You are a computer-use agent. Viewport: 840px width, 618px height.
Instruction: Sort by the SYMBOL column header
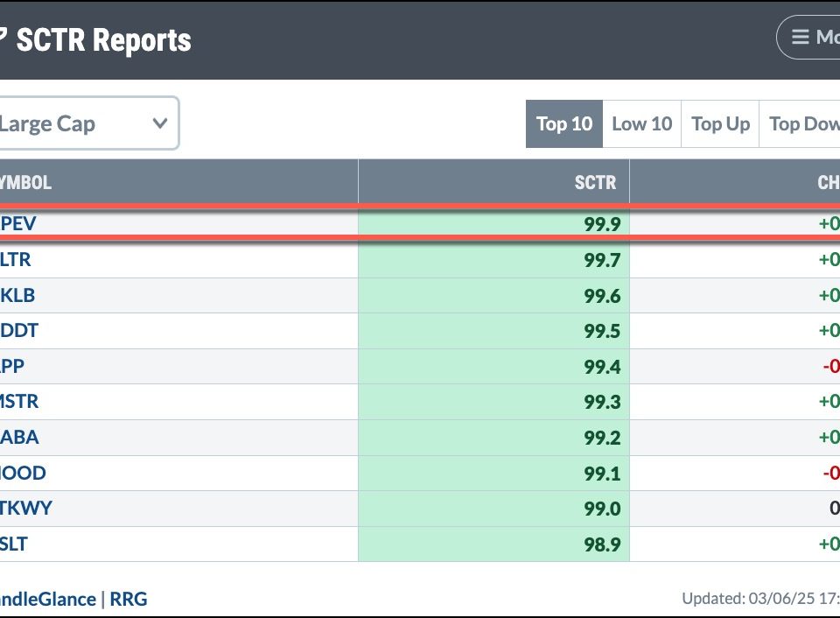[26, 182]
